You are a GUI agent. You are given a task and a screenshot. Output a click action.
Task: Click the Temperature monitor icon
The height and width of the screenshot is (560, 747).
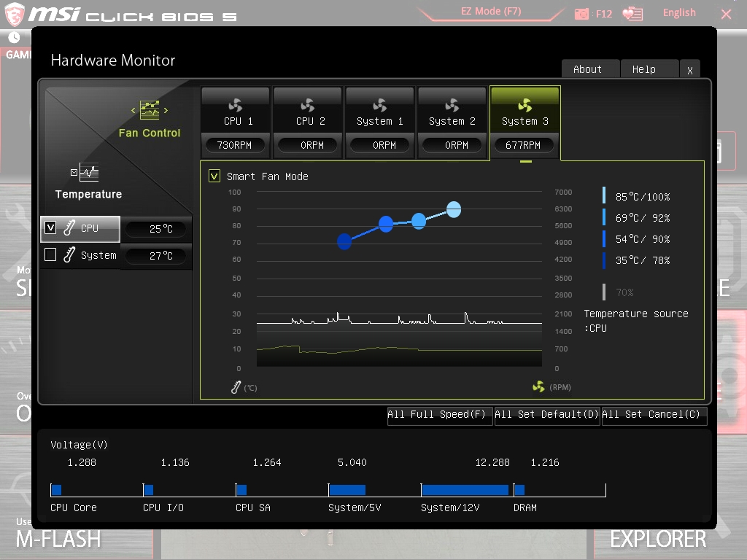point(88,173)
